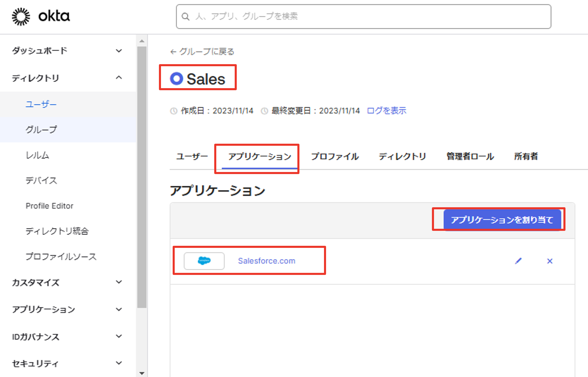Click the アプリケーションを割り当て button
The width and height of the screenshot is (588, 377).
coord(502,220)
